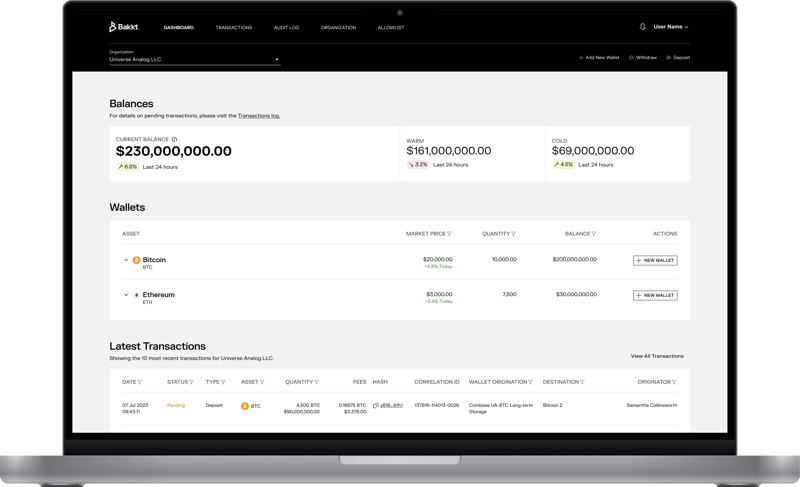Click the $230,000,000.00 current balance
Viewport: 800px width, 487px height.
click(x=173, y=151)
